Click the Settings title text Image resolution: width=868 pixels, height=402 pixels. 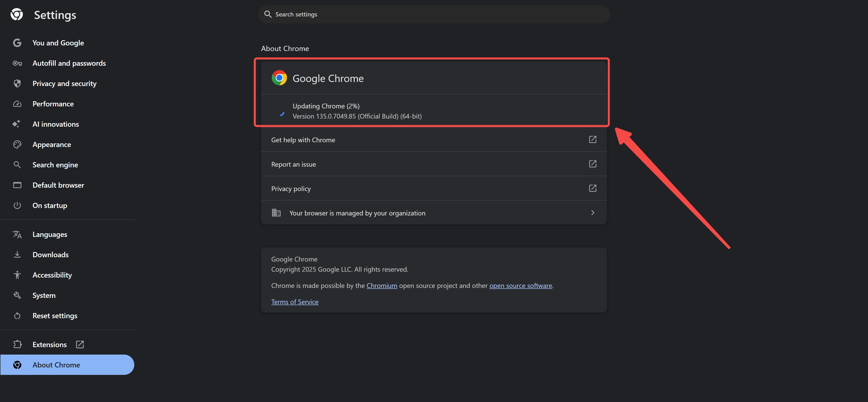[x=55, y=15]
